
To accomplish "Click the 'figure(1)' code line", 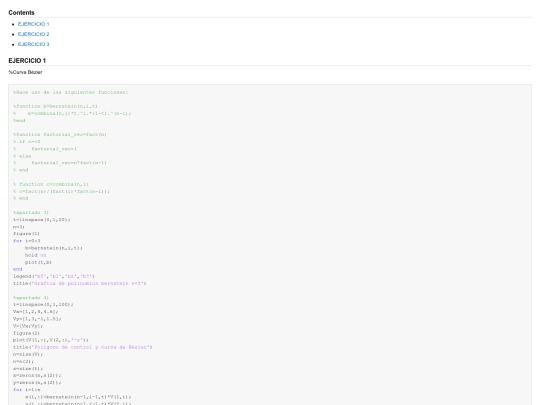I will pos(27,234).
